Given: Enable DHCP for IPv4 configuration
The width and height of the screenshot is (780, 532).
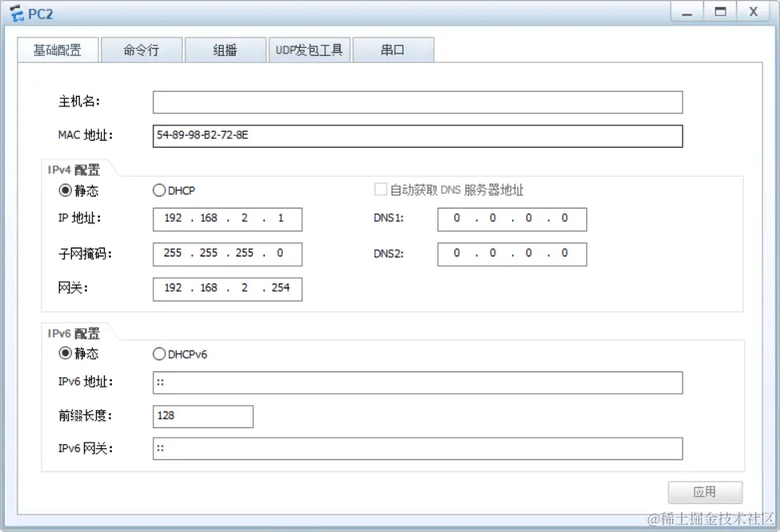Looking at the screenshot, I should (x=158, y=190).
